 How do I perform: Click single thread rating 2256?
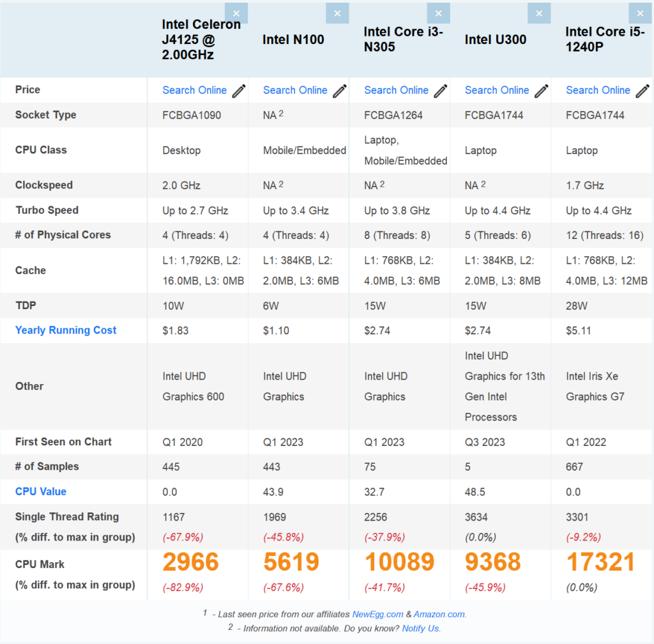pyautogui.click(x=376, y=517)
